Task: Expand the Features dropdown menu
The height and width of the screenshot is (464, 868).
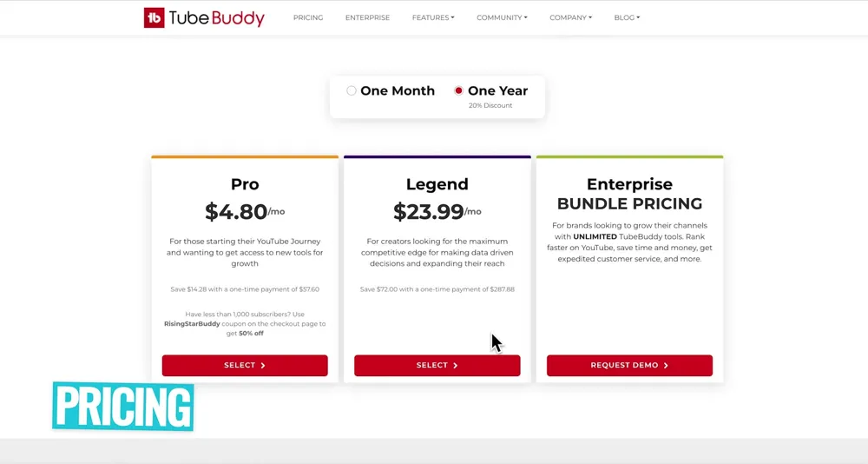Action: tap(433, 17)
